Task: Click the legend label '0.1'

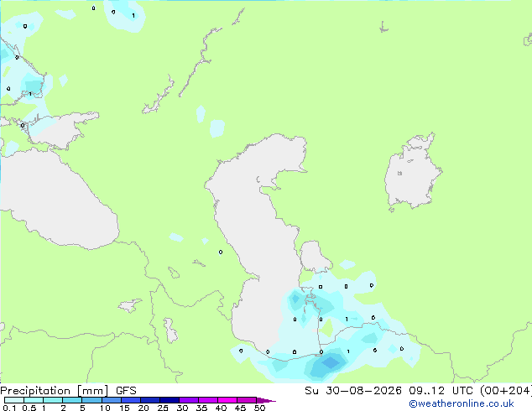Action: click(9, 408)
